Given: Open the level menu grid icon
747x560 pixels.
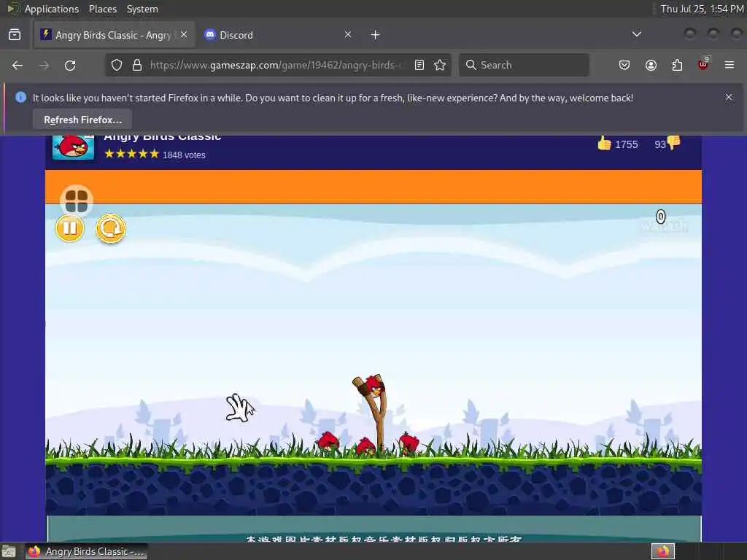Looking at the screenshot, I should click(x=76, y=201).
